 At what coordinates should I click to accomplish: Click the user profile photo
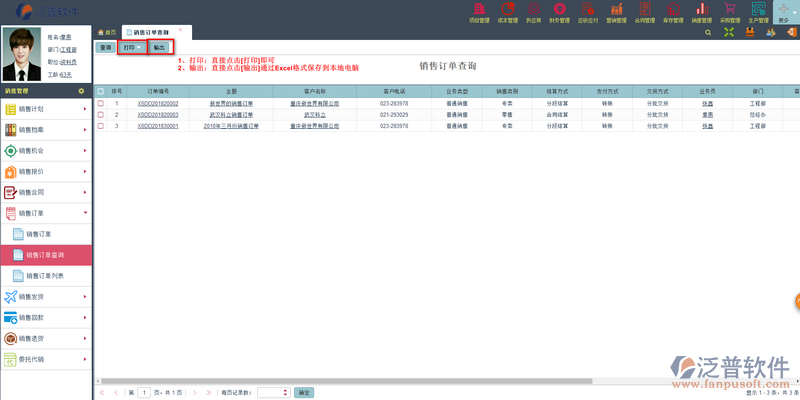pyautogui.click(x=21, y=55)
